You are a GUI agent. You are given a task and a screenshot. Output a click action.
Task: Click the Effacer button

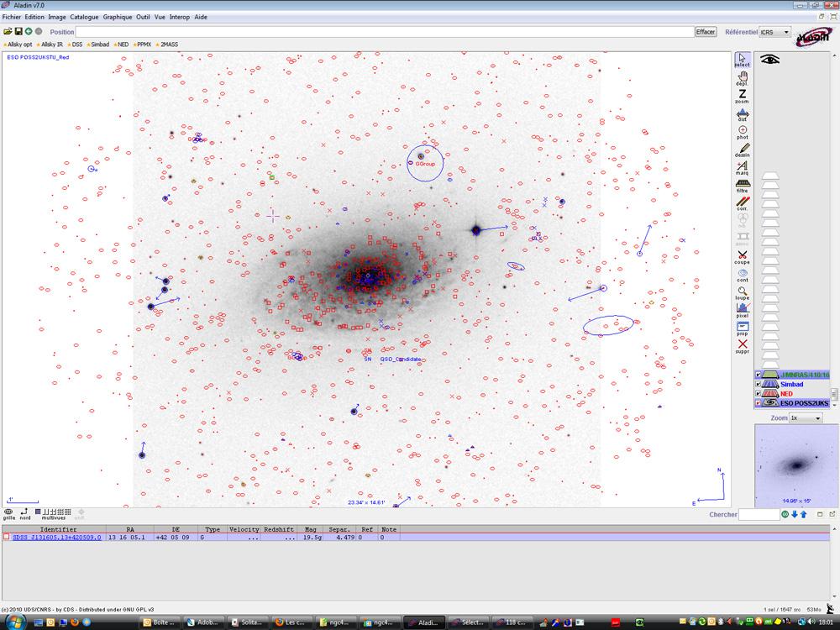(x=706, y=32)
